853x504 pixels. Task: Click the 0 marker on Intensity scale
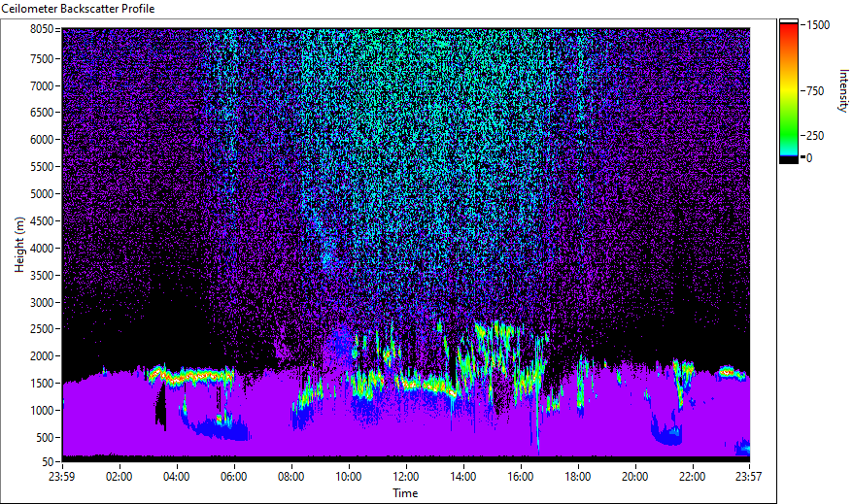[809, 158]
